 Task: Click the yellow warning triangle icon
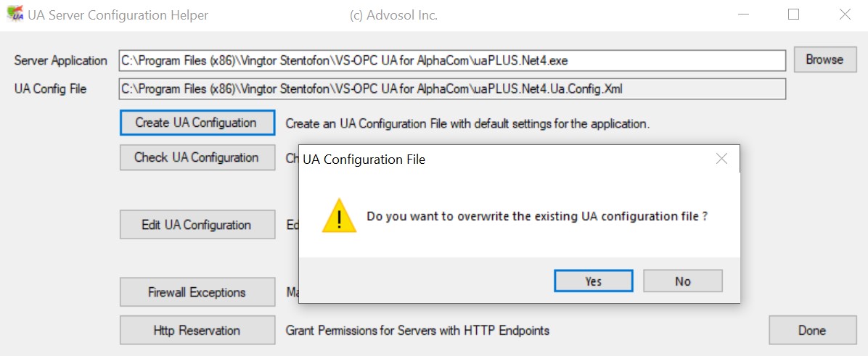click(339, 216)
